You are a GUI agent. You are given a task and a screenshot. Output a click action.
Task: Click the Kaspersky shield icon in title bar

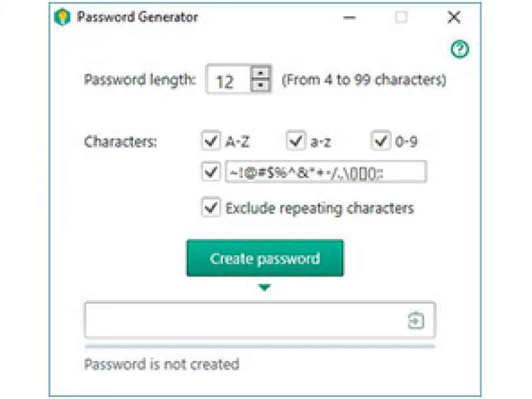[62, 18]
